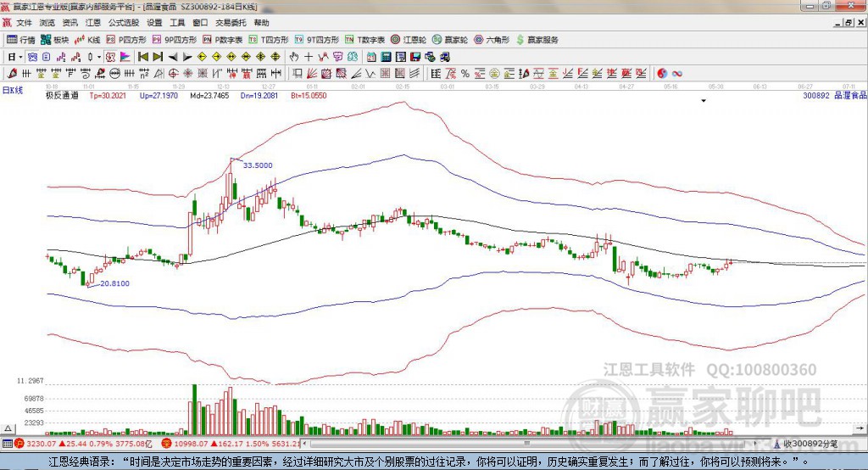Open the 浏览 menu
Image resolution: width=868 pixels, height=470 pixels.
click(x=47, y=23)
